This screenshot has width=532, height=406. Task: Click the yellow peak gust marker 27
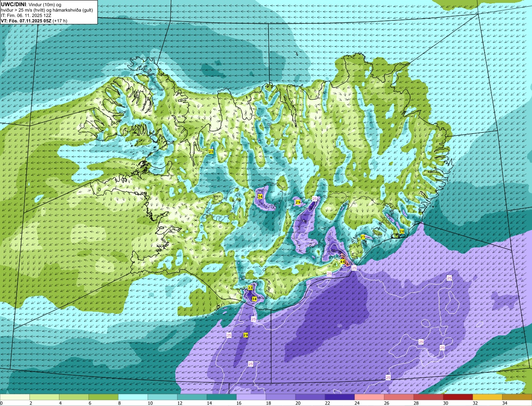363,237
